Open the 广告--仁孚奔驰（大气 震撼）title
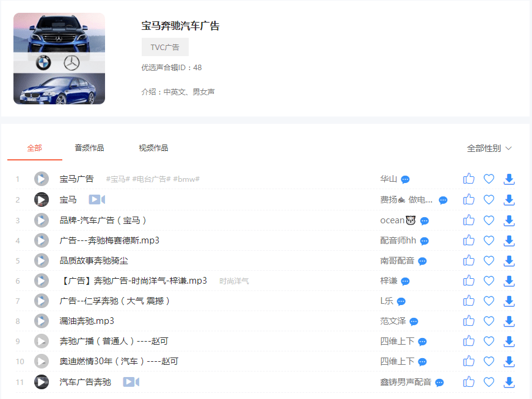 click(114, 301)
